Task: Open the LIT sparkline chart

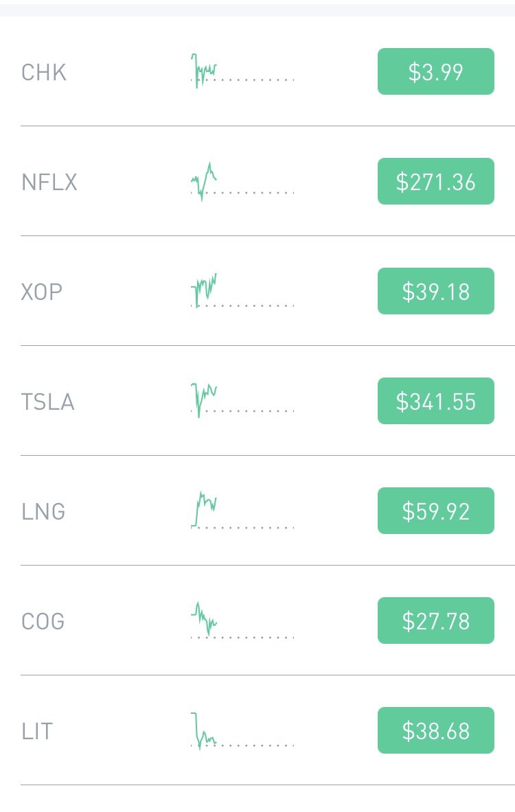Action: point(242,731)
